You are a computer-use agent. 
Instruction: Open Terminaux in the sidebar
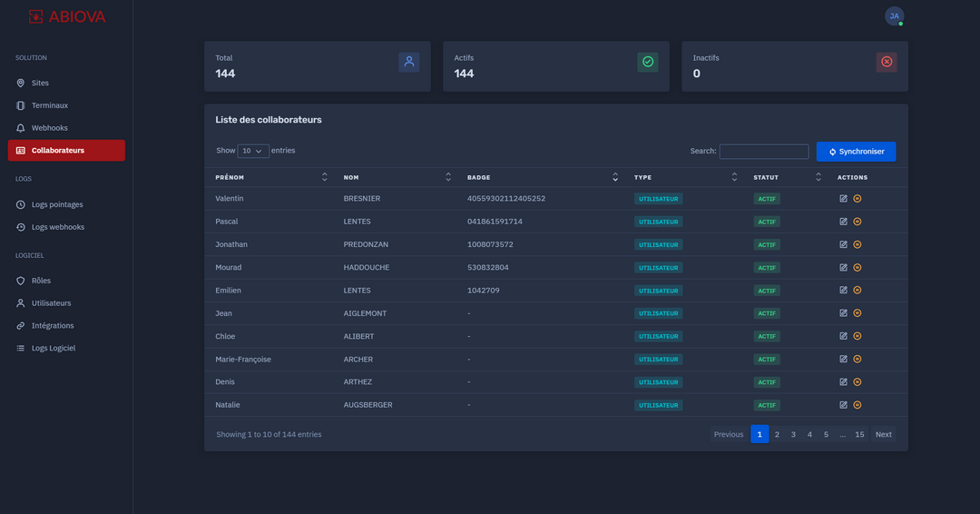(50, 105)
